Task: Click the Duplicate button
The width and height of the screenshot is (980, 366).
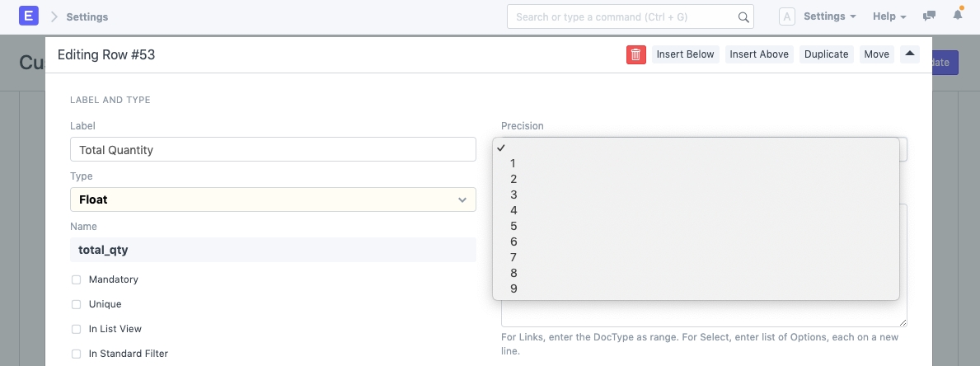Action: pos(826,54)
